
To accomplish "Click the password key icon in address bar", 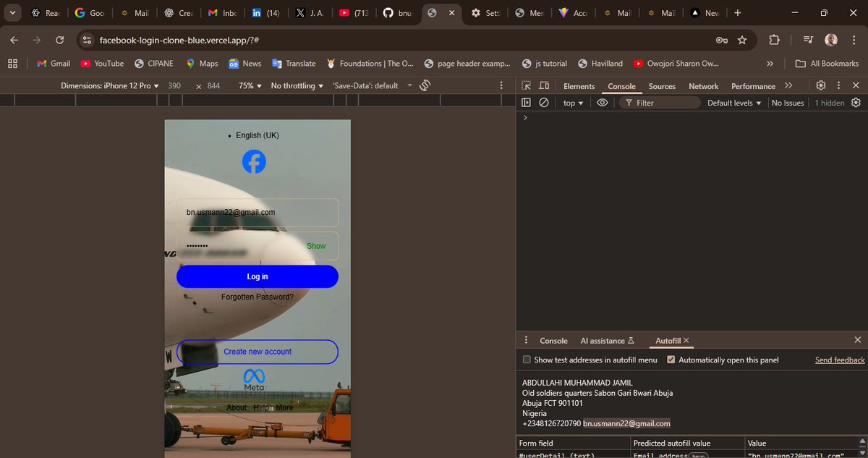I will point(721,41).
